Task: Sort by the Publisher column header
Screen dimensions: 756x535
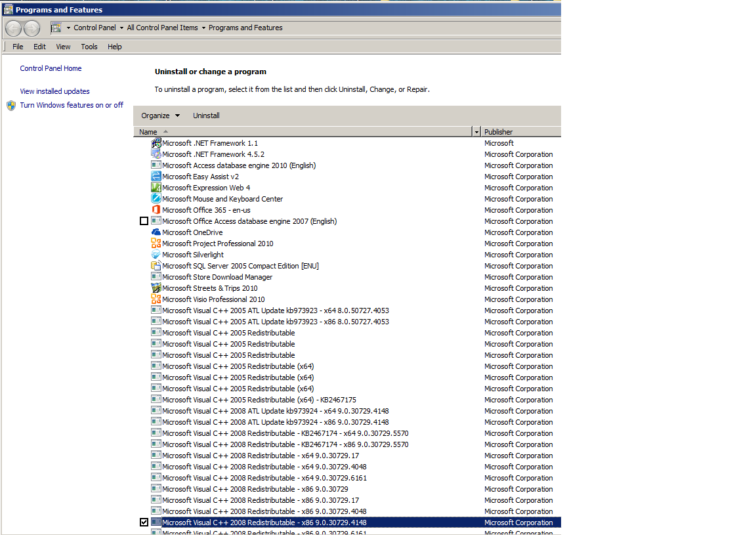Action: pos(522,132)
